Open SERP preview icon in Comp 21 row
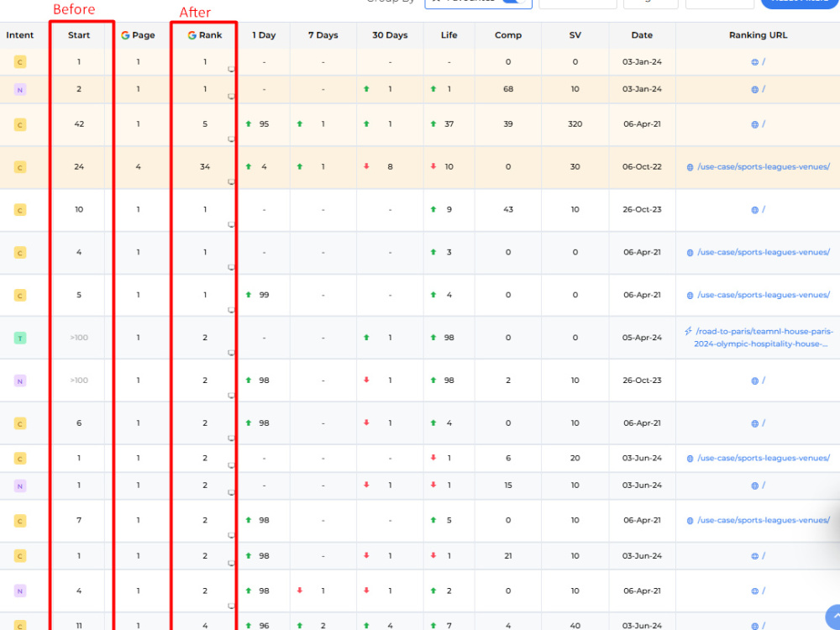This screenshot has height=630, width=840. pyautogui.click(x=232, y=563)
